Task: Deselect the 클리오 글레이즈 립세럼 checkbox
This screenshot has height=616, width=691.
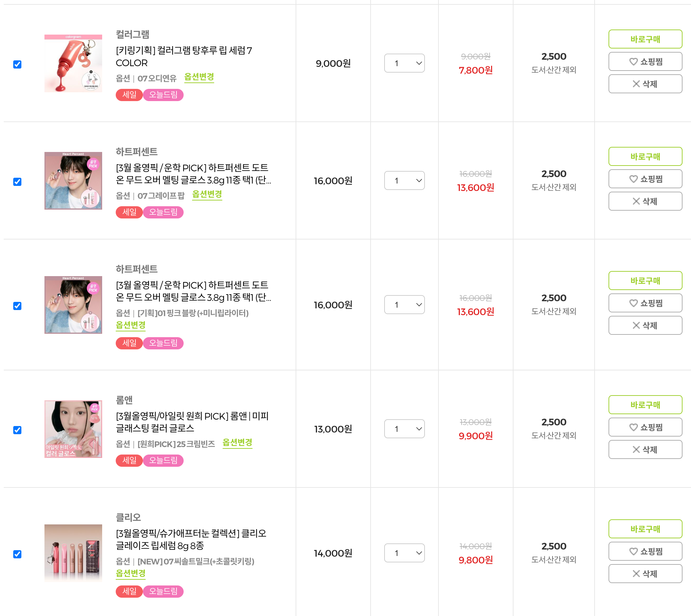Action: pyautogui.click(x=17, y=554)
